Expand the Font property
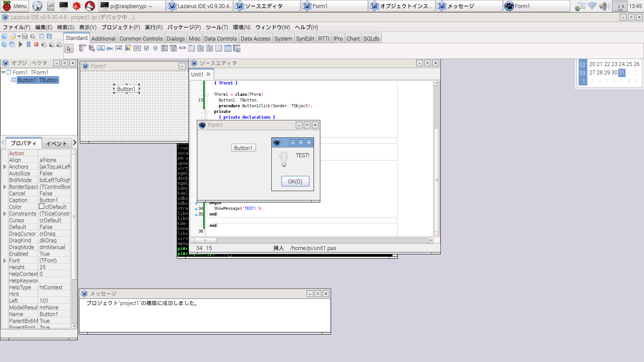This screenshot has height=362, width=644. pyautogui.click(x=5, y=260)
